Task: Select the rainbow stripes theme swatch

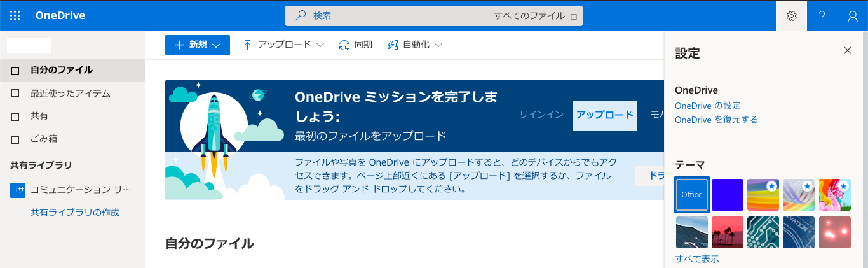Action: pyautogui.click(x=763, y=195)
